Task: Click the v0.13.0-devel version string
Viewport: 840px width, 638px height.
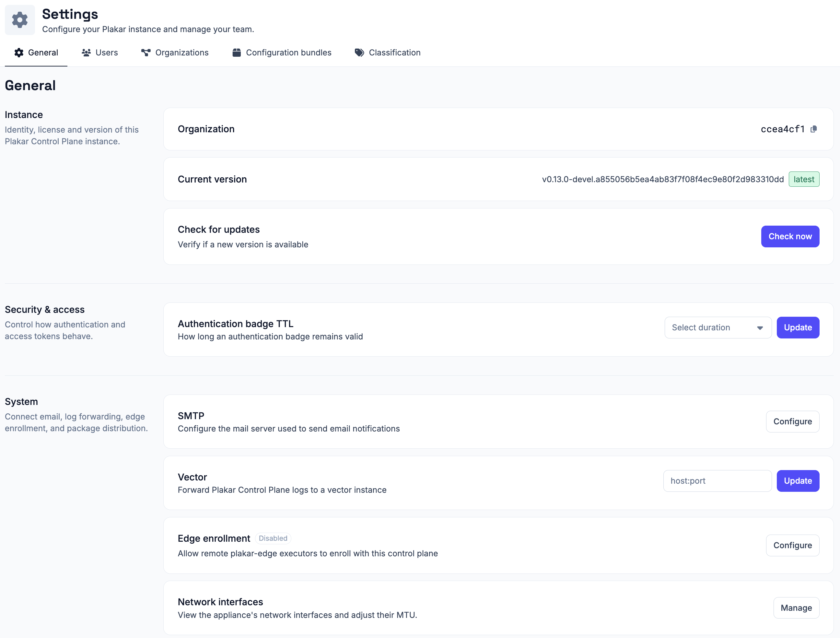Action: coord(663,179)
